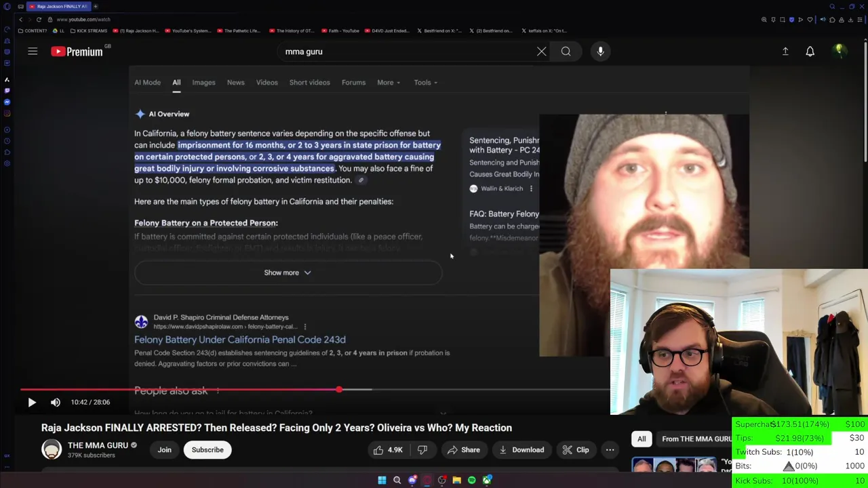Open Faith - YouTube bookmark
The width and height of the screenshot is (868, 488).
pos(340,30)
